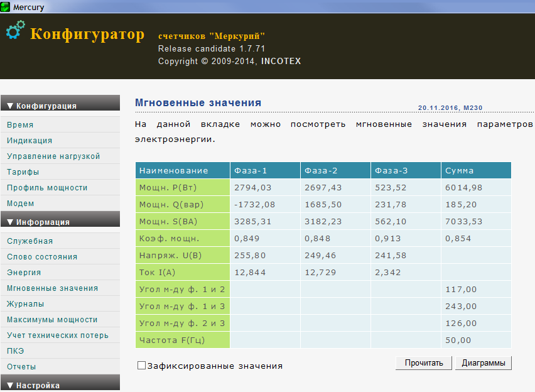Screen dimensions: 535x392
Task: Click power factor value 0,913
Action: pyautogui.click(x=406, y=238)
